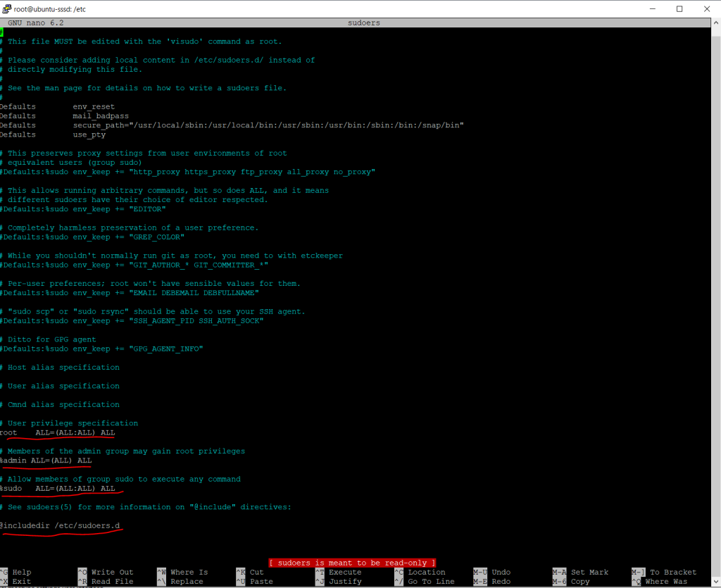Click the '@includedir /etc/sudoers.d' line
The image size is (721, 588).
tap(60, 525)
